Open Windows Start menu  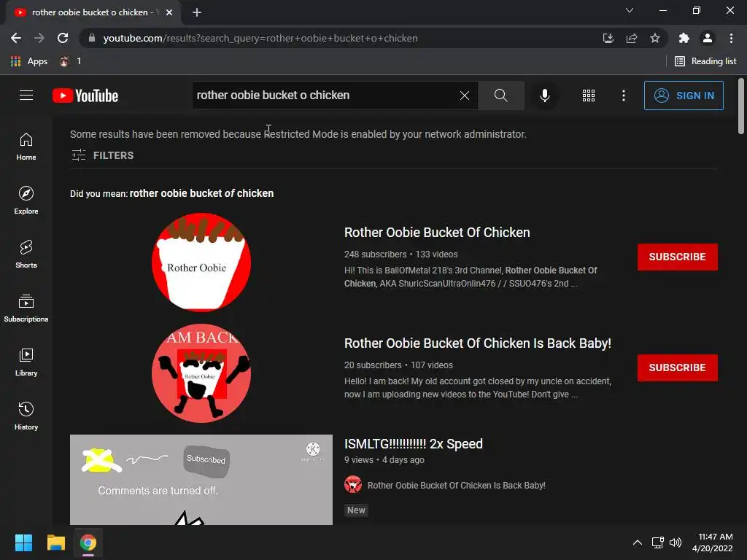pos(23,542)
